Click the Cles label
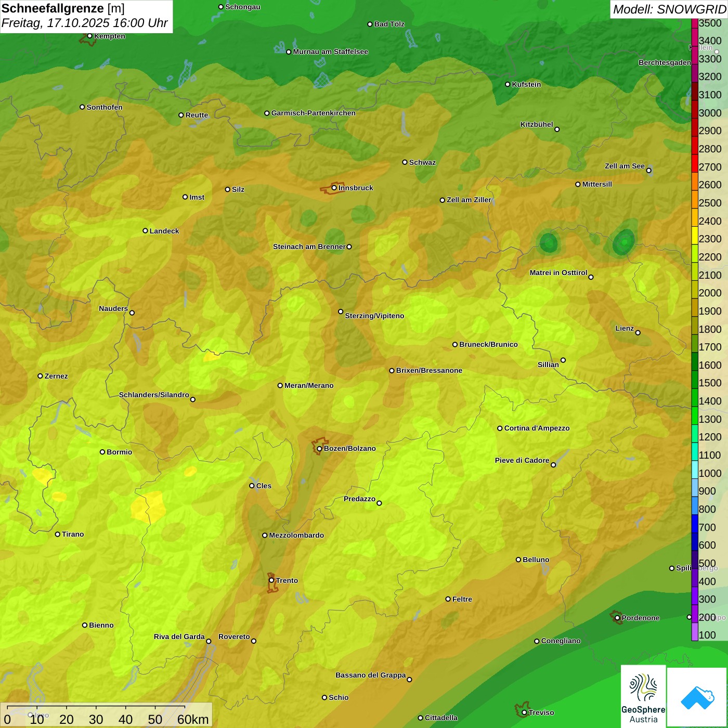 [x=264, y=486]
